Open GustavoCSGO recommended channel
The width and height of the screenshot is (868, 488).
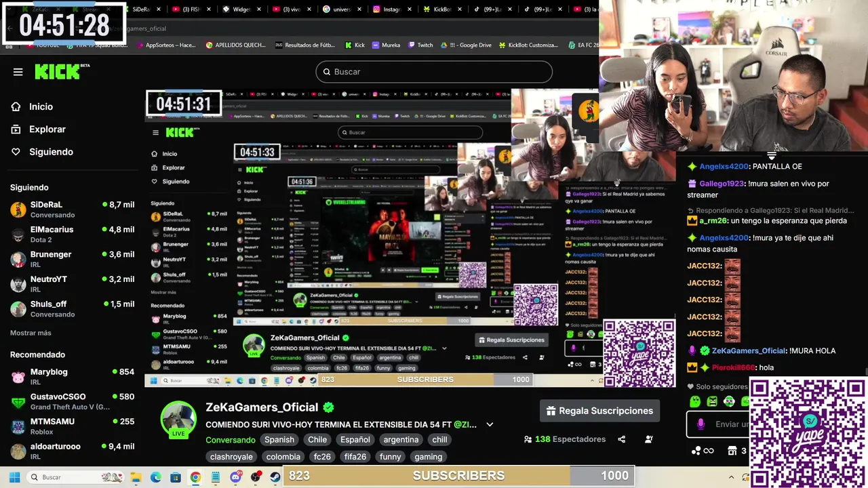point(72,401)
